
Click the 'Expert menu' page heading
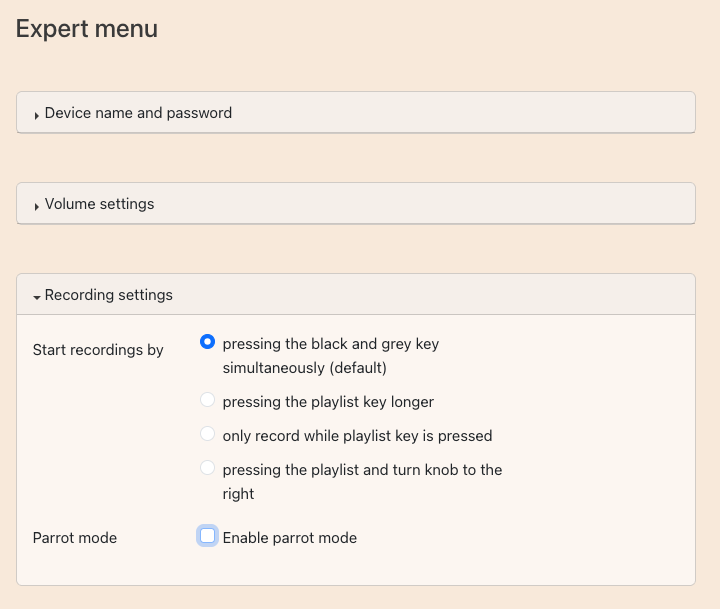click(87, 29)
